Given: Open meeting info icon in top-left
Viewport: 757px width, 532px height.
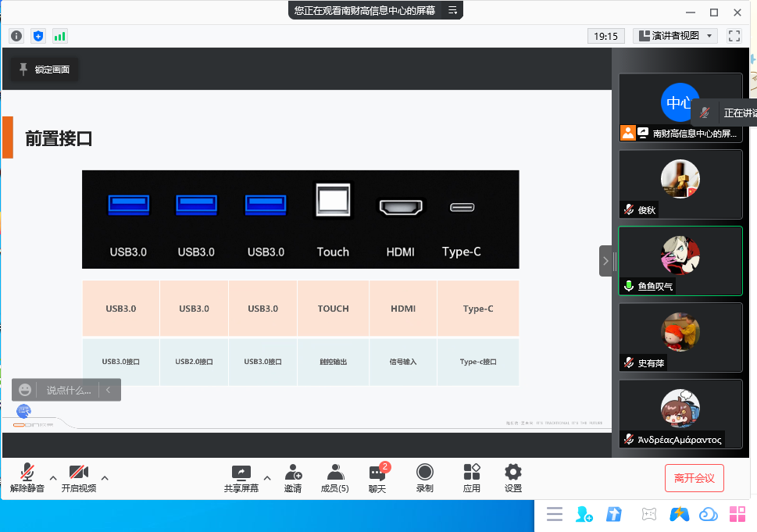Looking at the screenshot, I should pyautogui.click(x=16, y=36).
